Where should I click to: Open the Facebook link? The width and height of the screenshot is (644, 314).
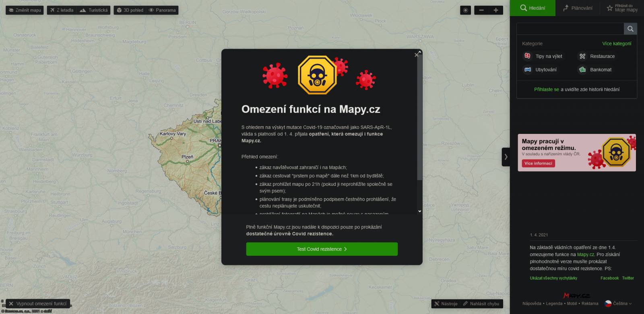(x=609, y=278)
